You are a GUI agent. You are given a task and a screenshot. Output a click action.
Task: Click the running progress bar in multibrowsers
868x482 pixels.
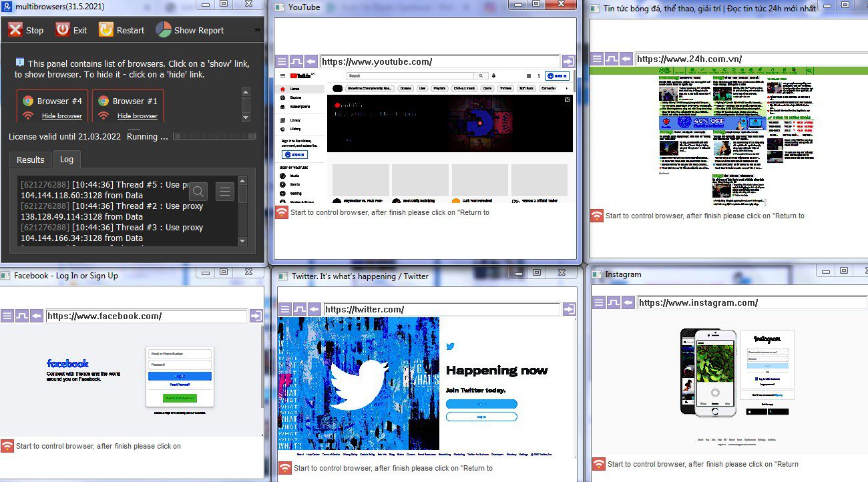[x=214, y=136]
